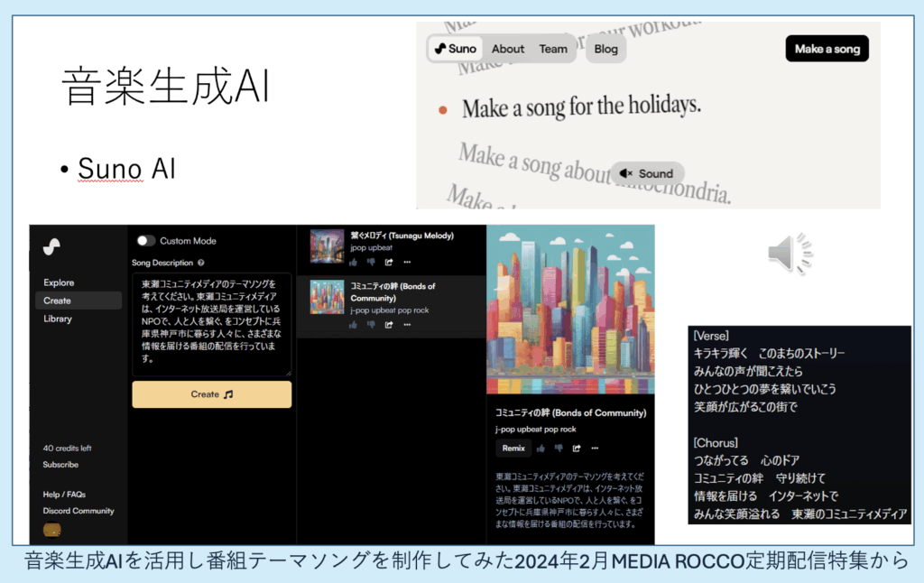The height and width of the screenshot is (583, 924).
Task: Open the Blog link in top navigation
Action: pyautogui.click(x=606, y=49)
